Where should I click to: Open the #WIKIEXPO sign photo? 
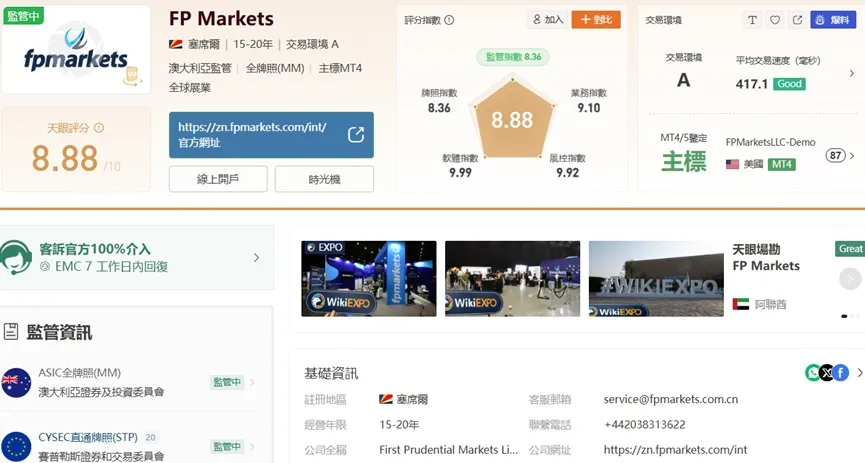pos(656,279)
